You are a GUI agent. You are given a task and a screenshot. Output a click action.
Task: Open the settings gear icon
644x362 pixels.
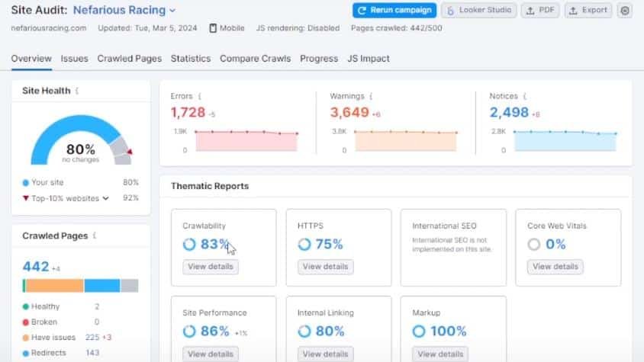point(625,11)
